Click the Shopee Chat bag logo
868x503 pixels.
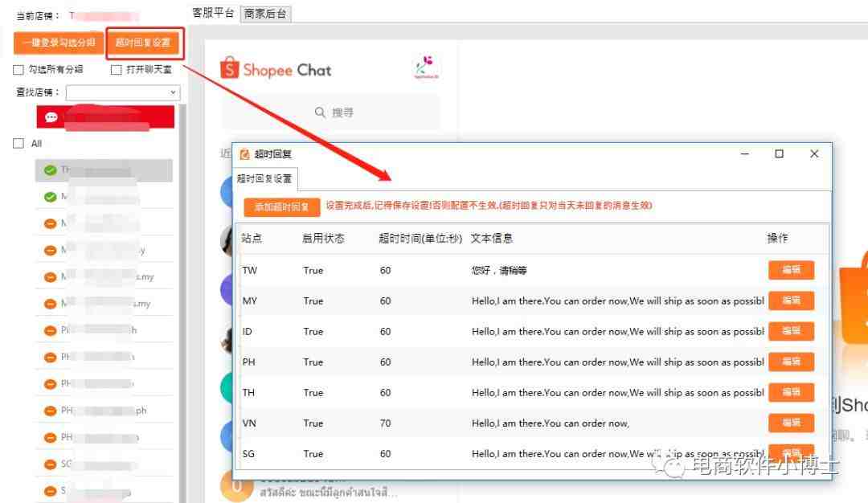pos(230,68)
